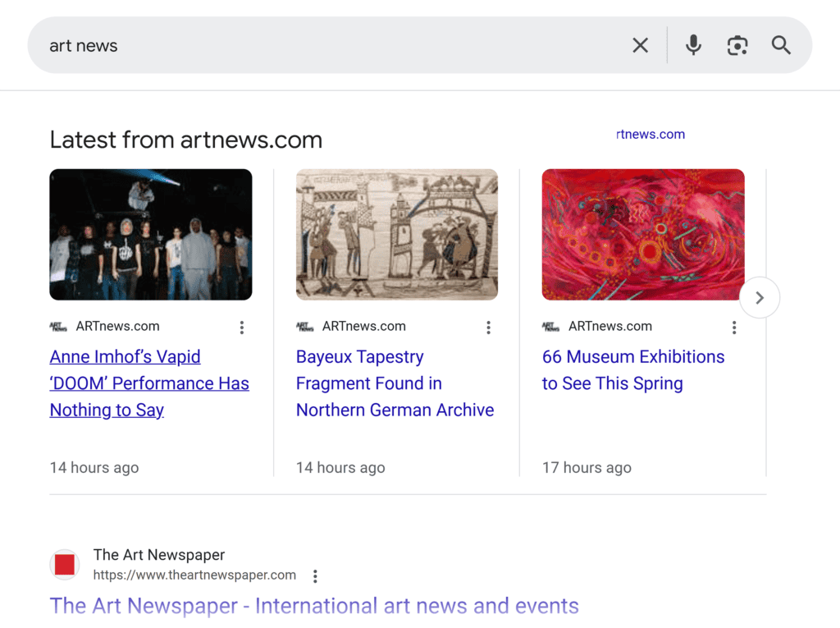
Task: Click the ARTnews.com favicon on the museum exhibitions card
Action: click(551, 326)
